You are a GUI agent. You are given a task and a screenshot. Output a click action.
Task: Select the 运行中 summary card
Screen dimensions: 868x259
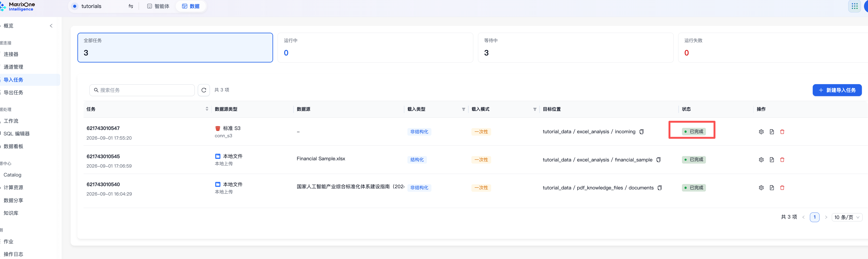(x=375, y=47)
